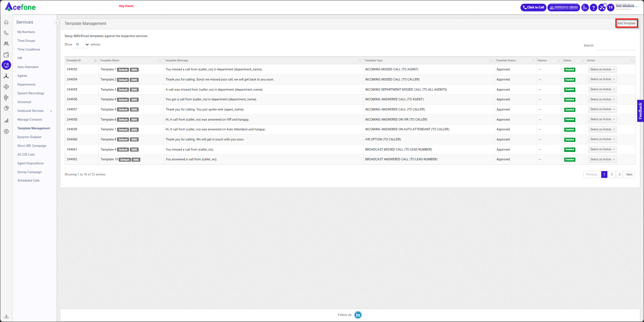Image resolution: width=644 pixels, height=322 pixels.
Task: Open Scheduled Calls in Services menu
Action: (x=28, y=181)
